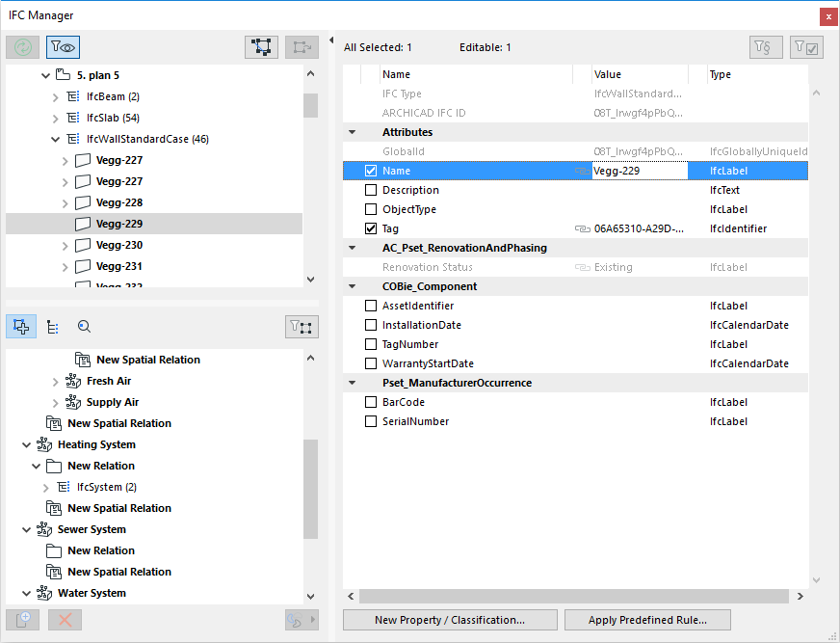Click the chain link icon in Tag row
Image resolution: width=840 pixels, height=643 pixels.
coord(583,229)
